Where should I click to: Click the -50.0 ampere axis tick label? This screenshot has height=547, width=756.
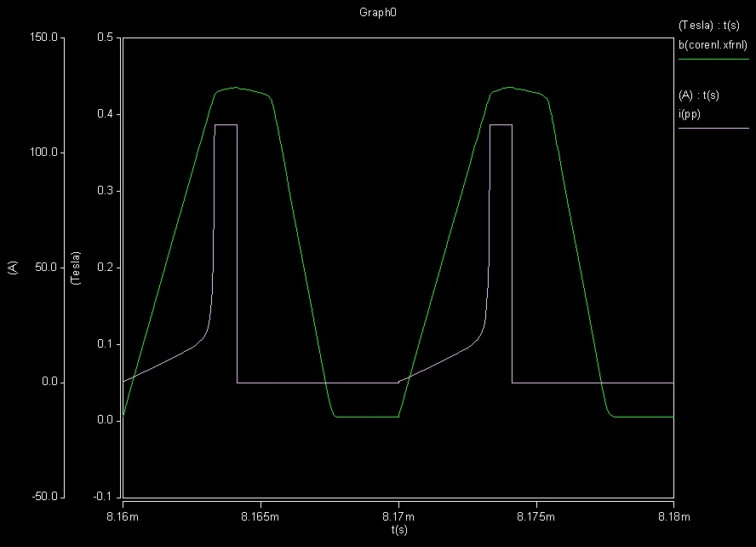pos(44,497)
